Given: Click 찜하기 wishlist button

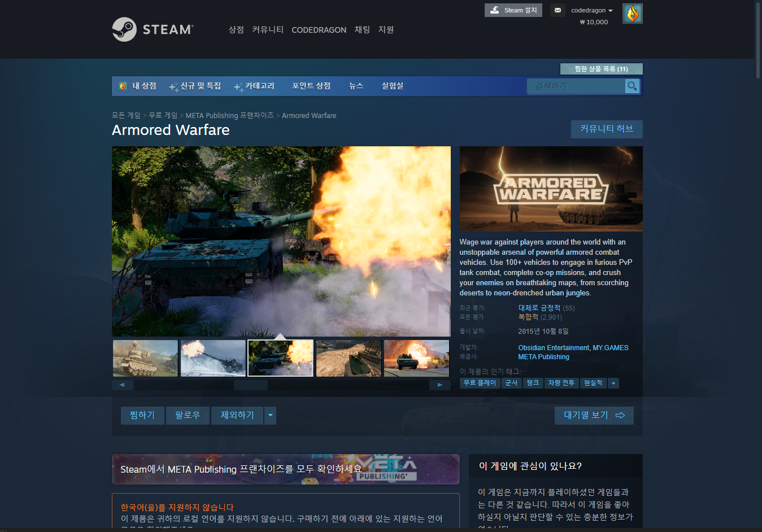Looking at the screenshot, I should (x=142, y=416).
